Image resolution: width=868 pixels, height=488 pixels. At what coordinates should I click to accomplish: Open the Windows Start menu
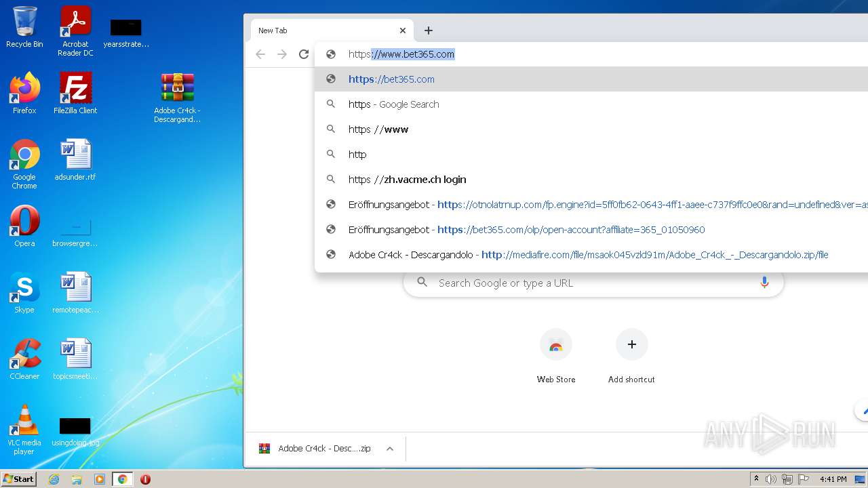coord(18,479)
